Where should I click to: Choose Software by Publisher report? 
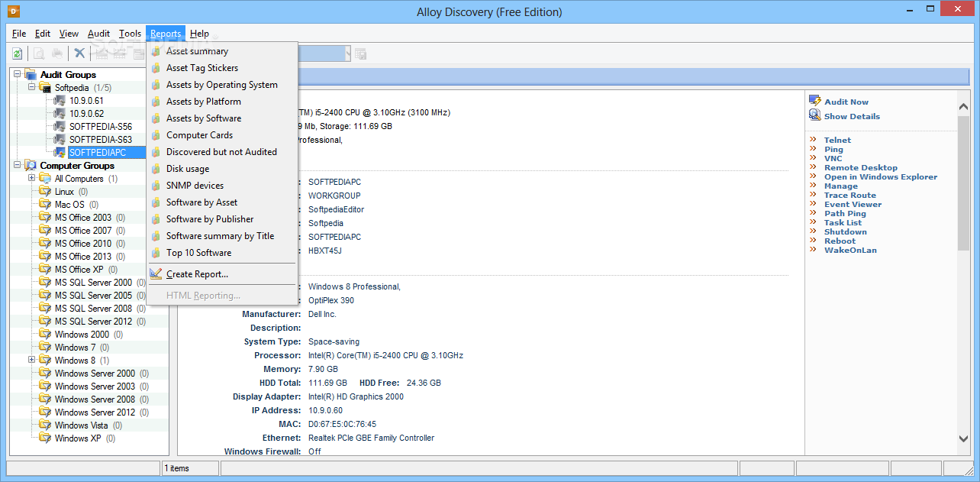point(221,219)
